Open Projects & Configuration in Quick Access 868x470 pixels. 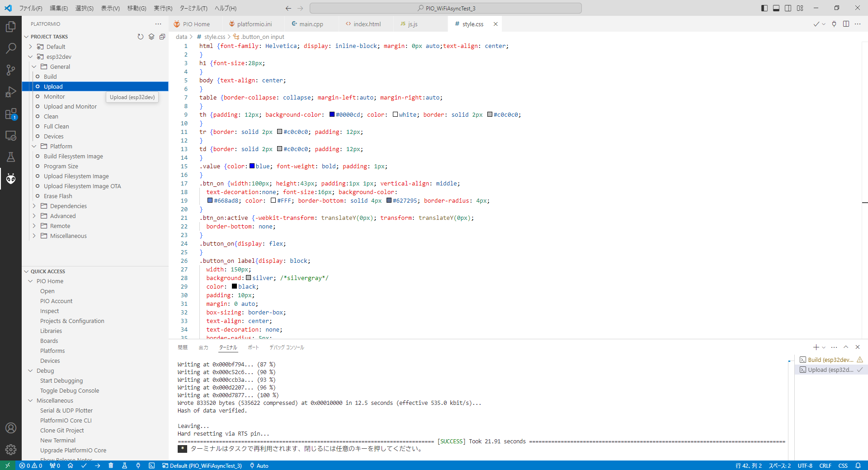tap(72, 321)
